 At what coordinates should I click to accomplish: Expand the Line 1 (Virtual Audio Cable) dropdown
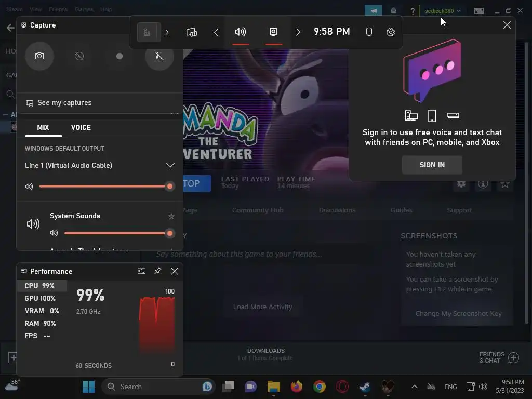(170, 165)
